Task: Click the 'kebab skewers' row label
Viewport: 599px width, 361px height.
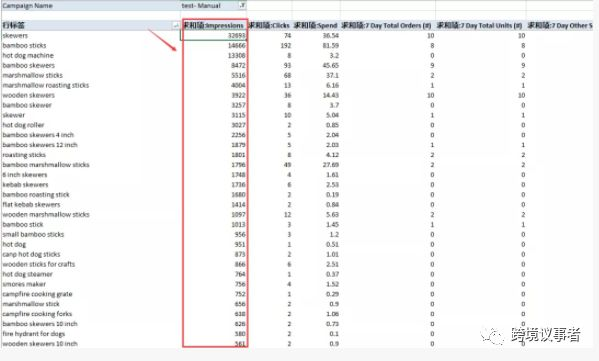Action: pos(26,185)
